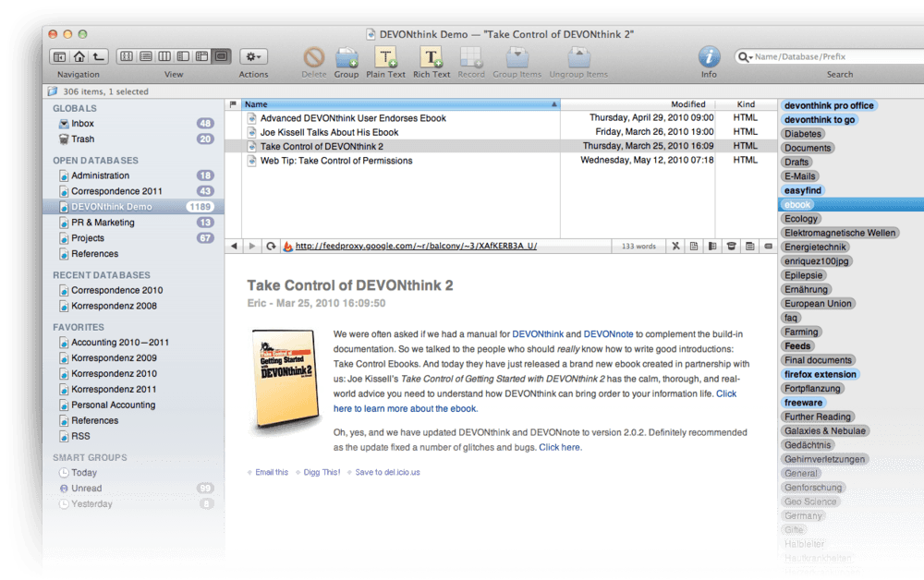Select the tags view mode button

point(222,56)
